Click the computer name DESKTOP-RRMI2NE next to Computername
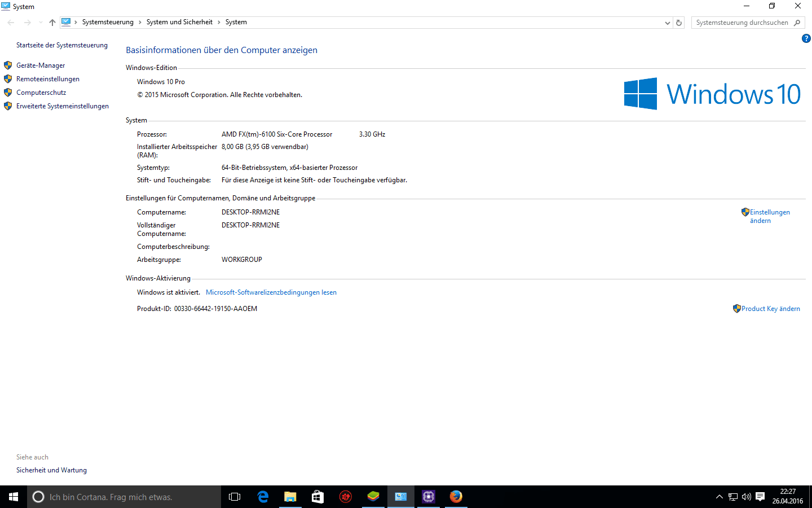This screenshot has height=508, width=812. 250,212
